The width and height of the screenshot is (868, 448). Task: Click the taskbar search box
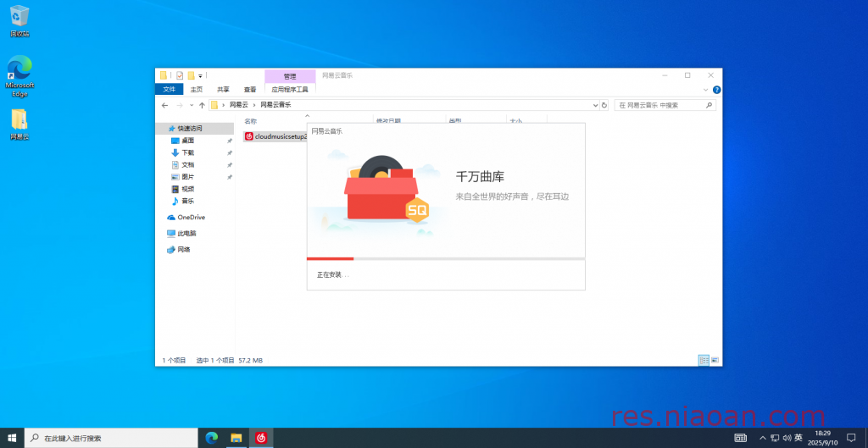[111, 438]
